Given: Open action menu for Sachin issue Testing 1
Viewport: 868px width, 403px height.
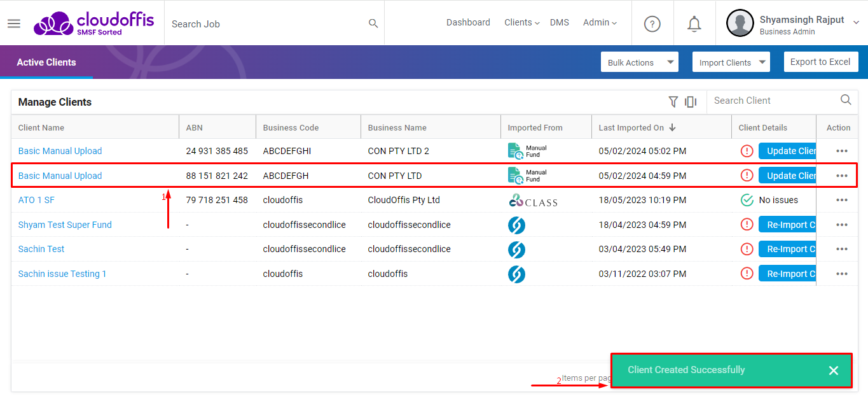Looking at the screenshot, I should pos(842,274).
